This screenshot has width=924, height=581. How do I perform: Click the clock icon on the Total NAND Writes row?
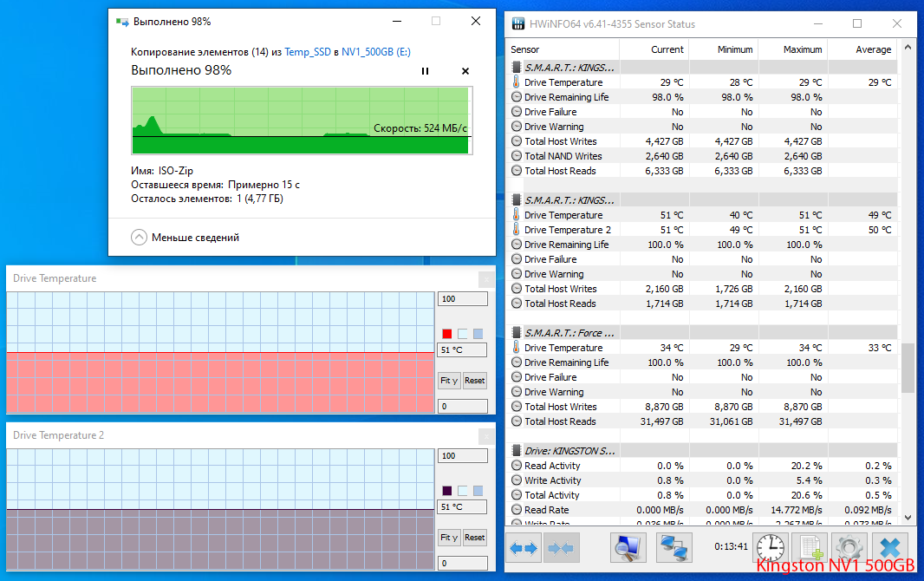coord(517,156)
